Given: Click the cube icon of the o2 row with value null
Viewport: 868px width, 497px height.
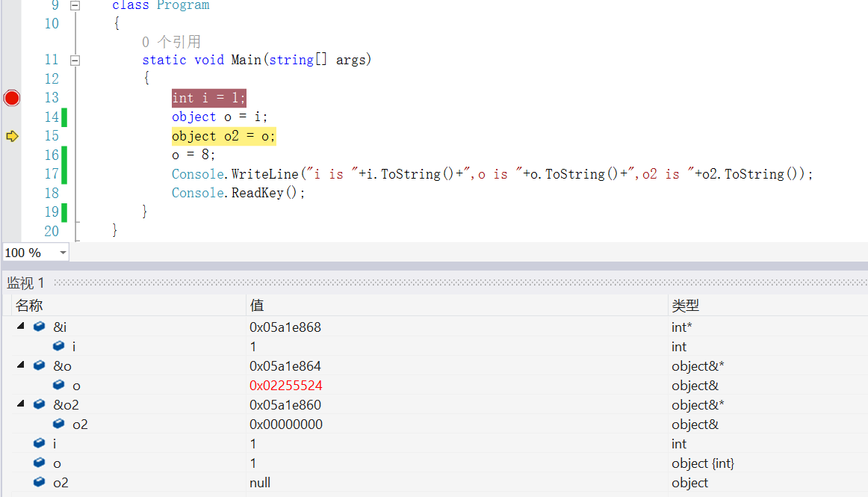Looking at the screenshot, I should [40, 481].
